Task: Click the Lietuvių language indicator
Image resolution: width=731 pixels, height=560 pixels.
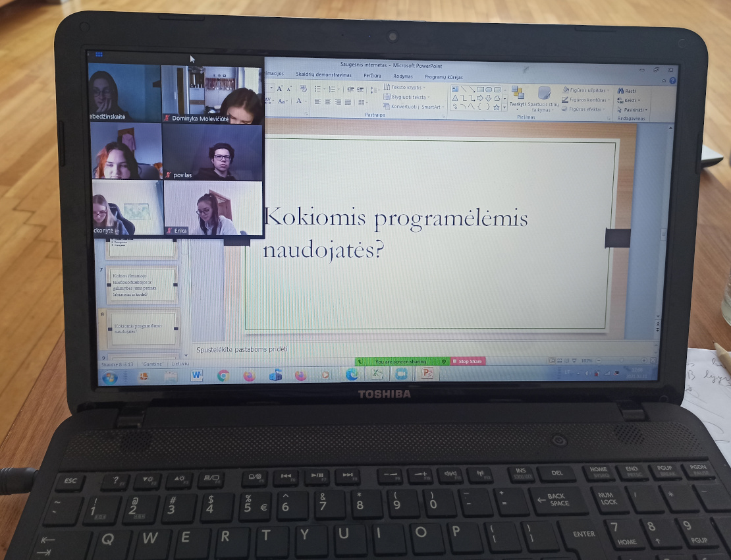Action: [x=180, y=364]
